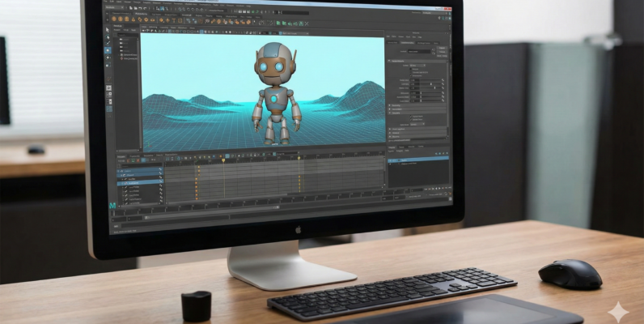Click the Focus button in Attribute Editor

[x=441, y=46]
